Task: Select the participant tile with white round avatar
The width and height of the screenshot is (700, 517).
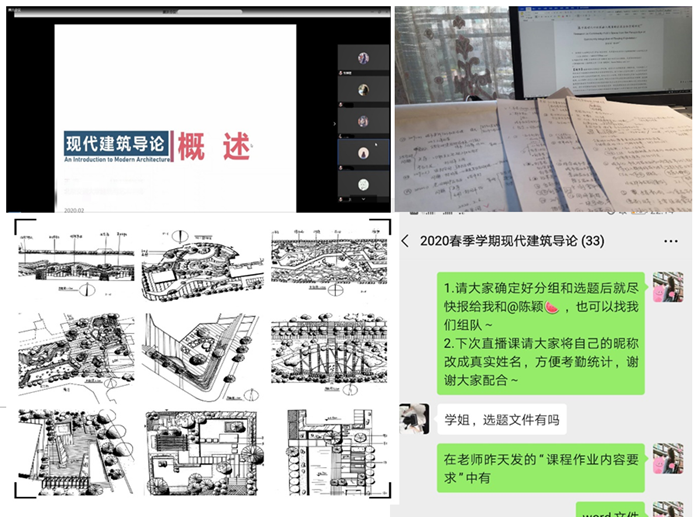Action: coord(363,184)
